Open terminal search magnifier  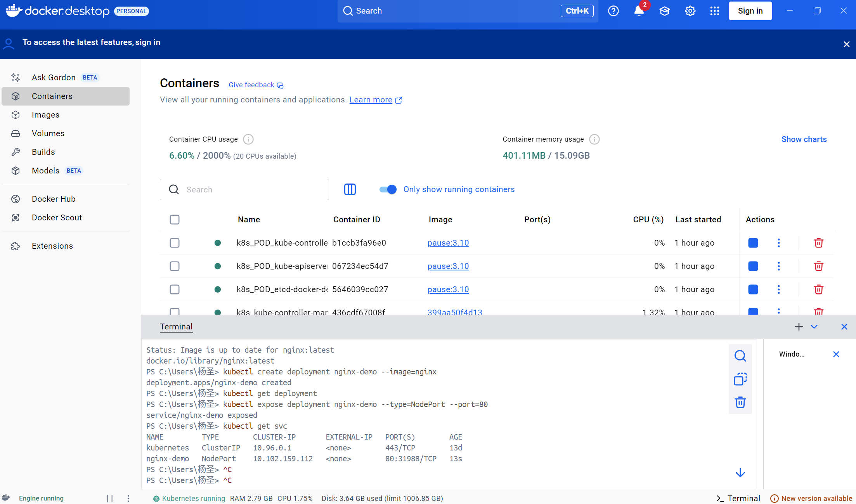pyautogui.click(x=740, y=355)
